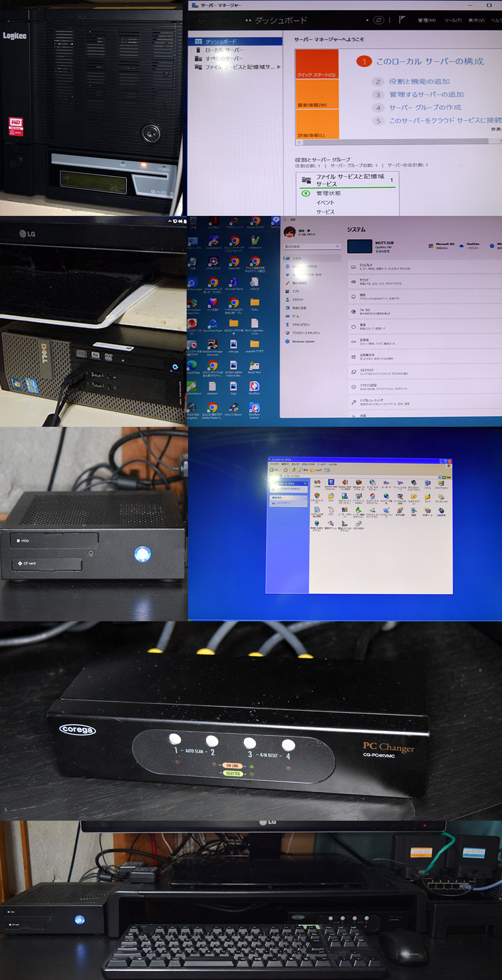Viewport: 502px width, 980px height.
Task: Click the user profile picture in Settings
Action: point(290,232)
